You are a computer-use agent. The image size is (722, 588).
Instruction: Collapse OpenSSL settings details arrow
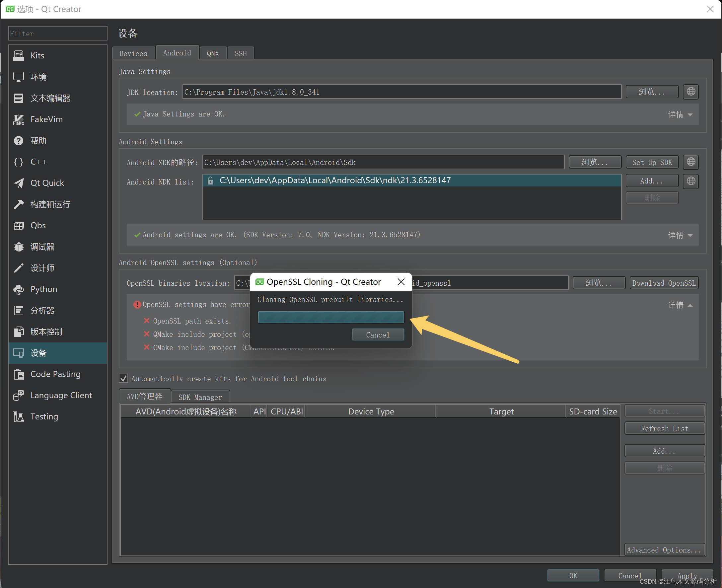click(x=690, y=306)
